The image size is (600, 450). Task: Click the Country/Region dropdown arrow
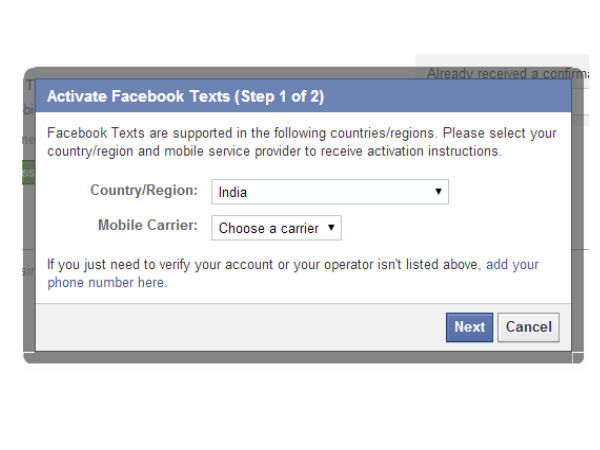438,192
